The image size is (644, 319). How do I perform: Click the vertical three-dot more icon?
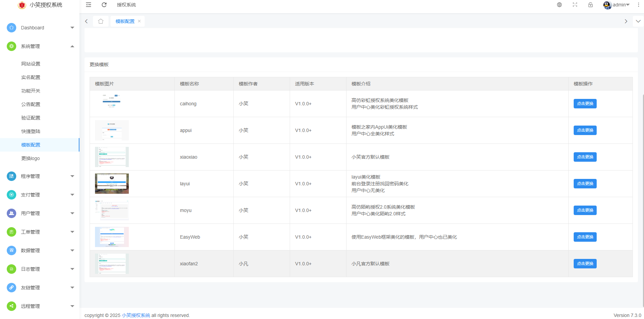coord(638,5)
